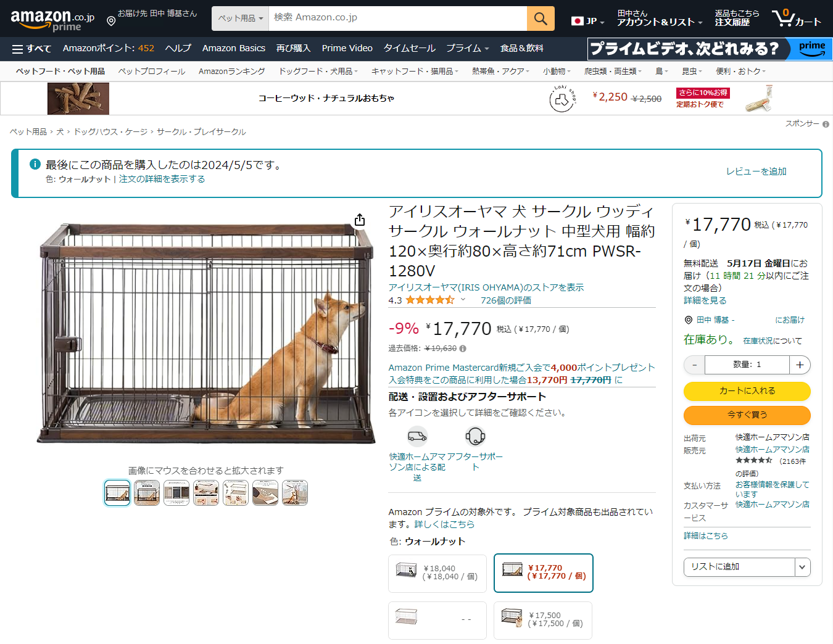Open the ペット用品 search category dropdown
Viewport: 833px width, 644px height.
(240, 19)
